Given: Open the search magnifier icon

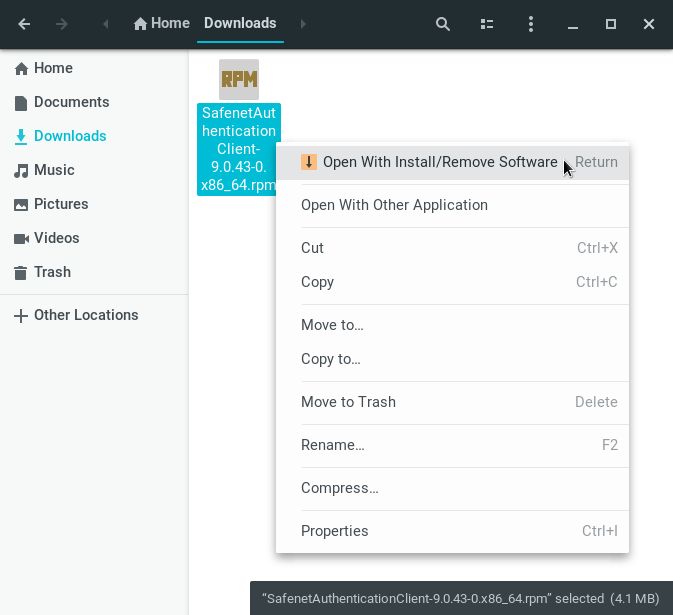Looking at the screenshot, I should pyautogui.click(x=443, y=24).
